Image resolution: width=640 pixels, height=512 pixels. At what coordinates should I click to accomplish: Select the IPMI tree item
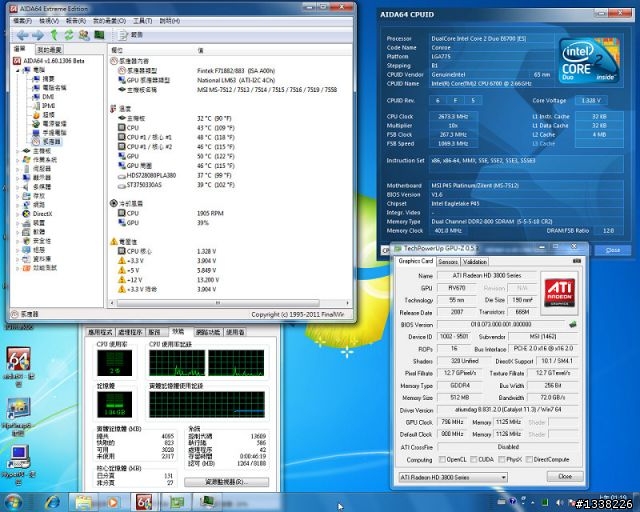(49, 106)
